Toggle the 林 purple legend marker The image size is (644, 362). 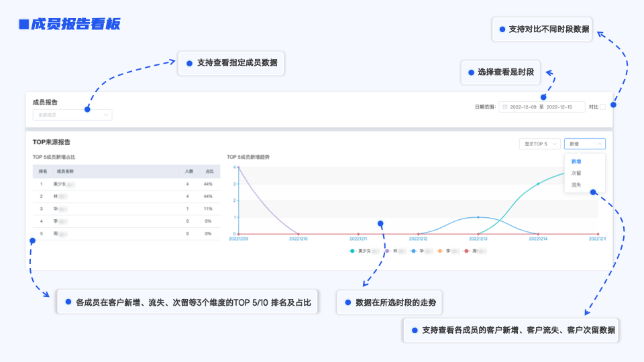click(x=387, y=250)
